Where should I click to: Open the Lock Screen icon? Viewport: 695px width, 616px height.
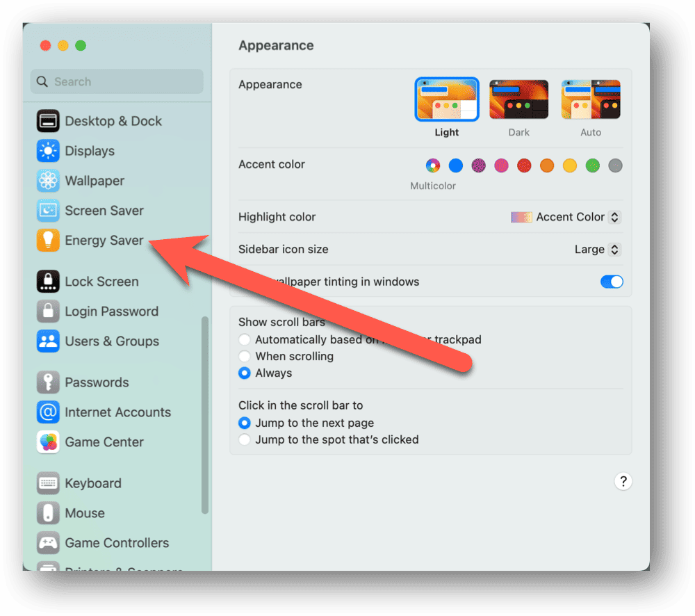point(48,281)
